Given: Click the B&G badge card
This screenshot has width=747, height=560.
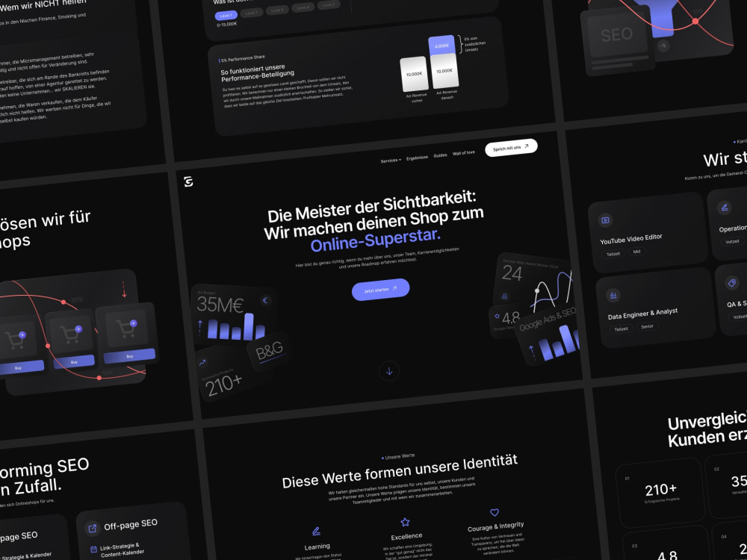Looking at the screenshot, I should [x=269, y=352].
